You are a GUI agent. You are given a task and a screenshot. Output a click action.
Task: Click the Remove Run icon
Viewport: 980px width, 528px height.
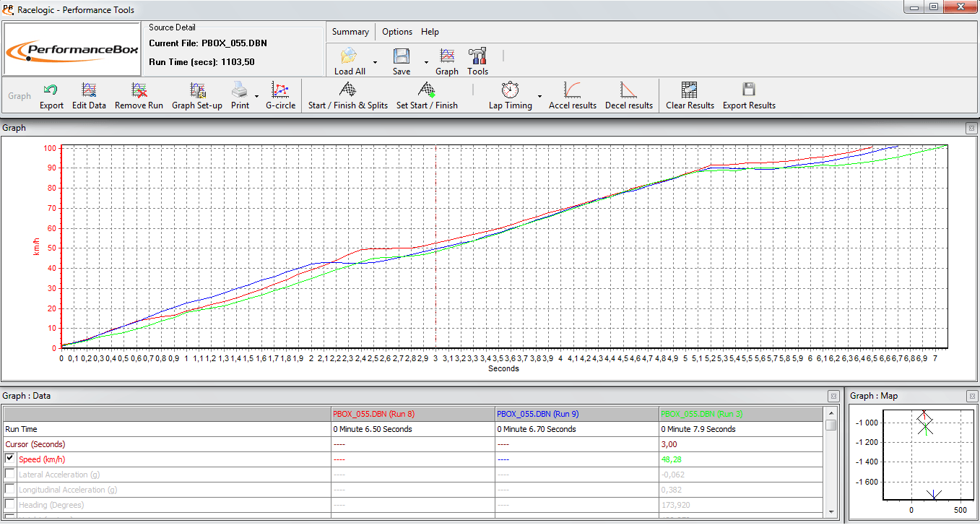139,95
